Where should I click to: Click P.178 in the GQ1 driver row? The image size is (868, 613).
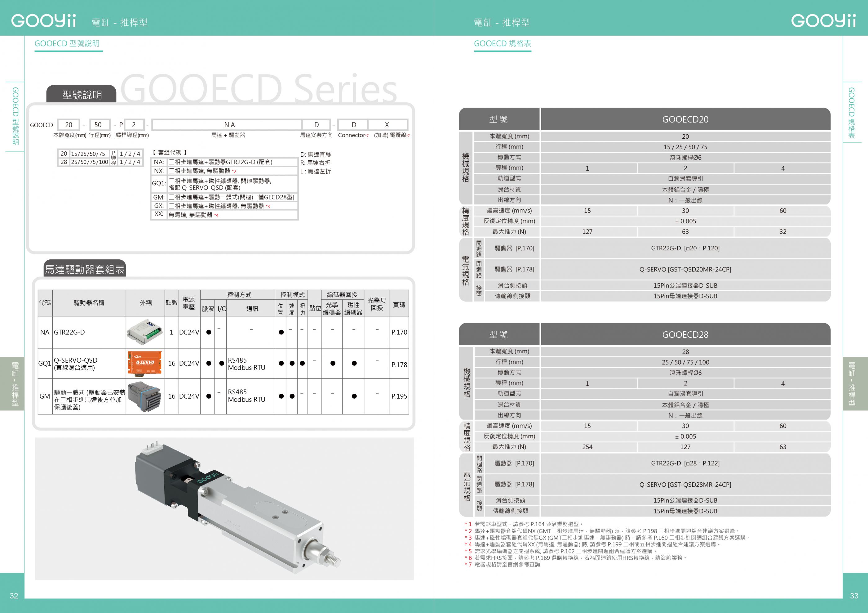[x=399, y=365]
